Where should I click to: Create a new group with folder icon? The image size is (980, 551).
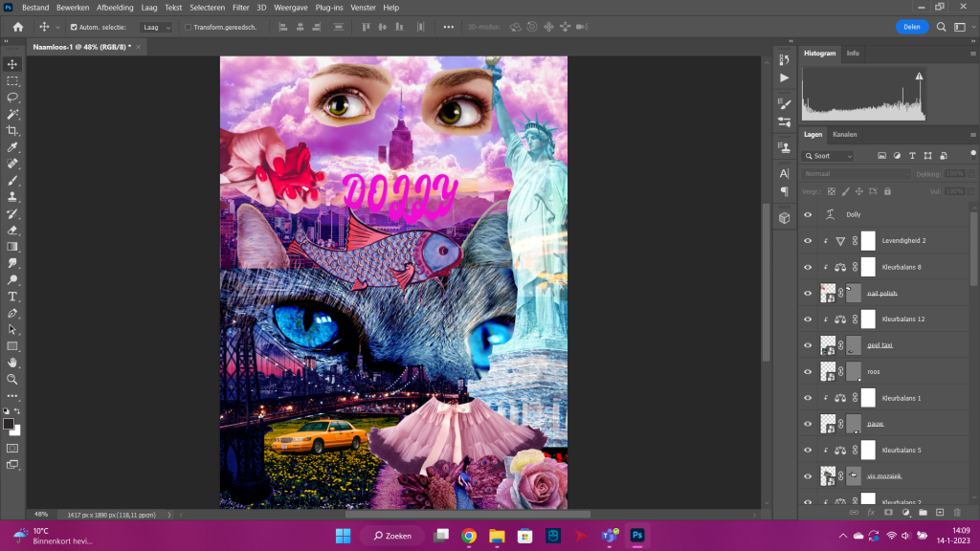pos(922,513)
